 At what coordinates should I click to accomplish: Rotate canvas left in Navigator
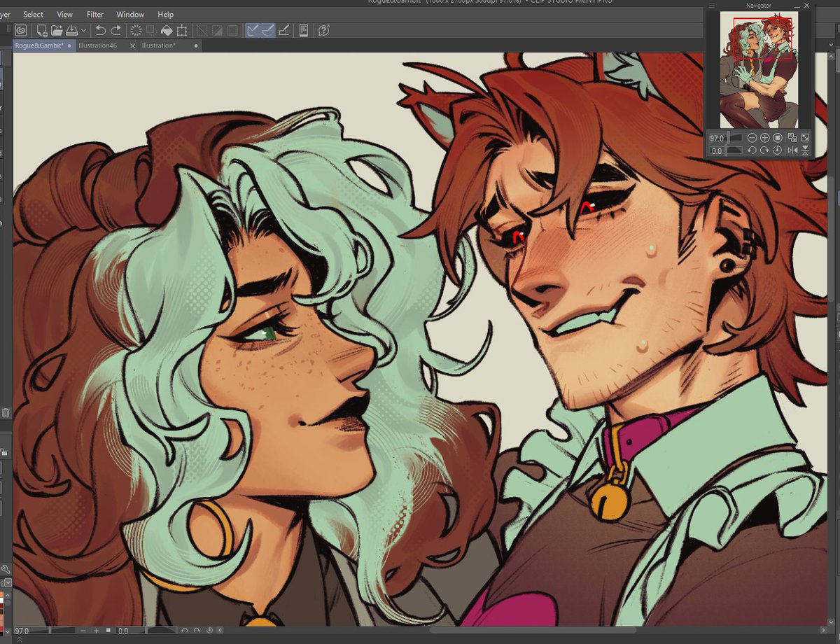(752, 150)
